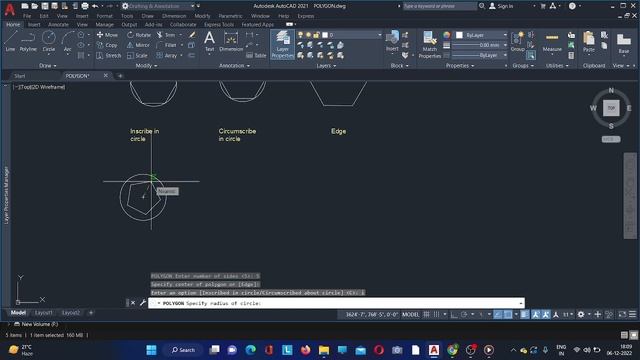Toggle drawing grid display in status bar
Screen dimensions: 640x360
point(426,314)
